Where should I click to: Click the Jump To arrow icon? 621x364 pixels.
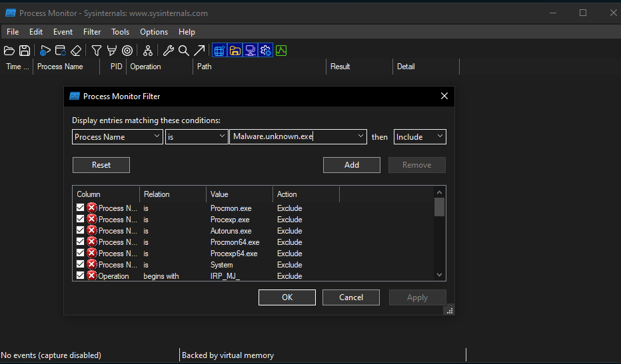(199, 51)
